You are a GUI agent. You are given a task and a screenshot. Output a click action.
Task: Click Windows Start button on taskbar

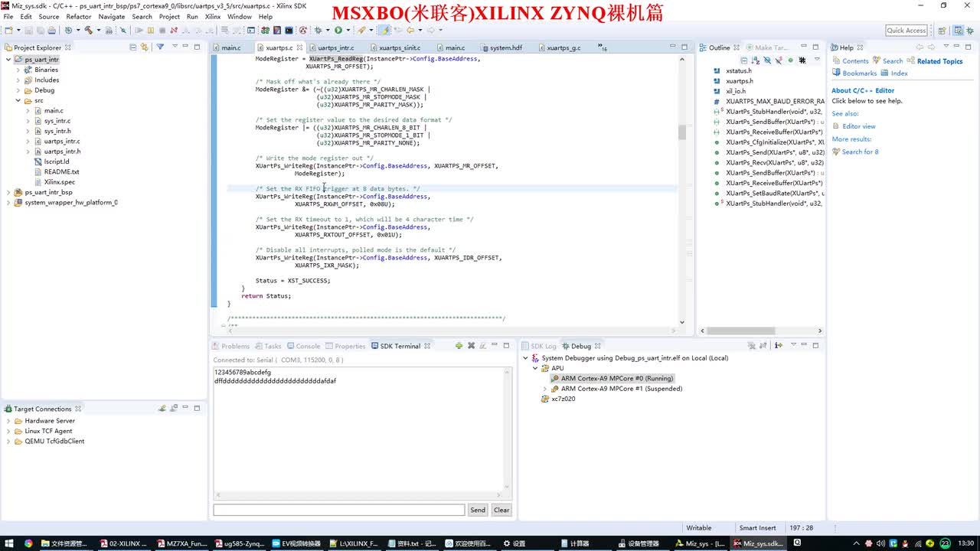pyautogui.click(x=9, y=543)
